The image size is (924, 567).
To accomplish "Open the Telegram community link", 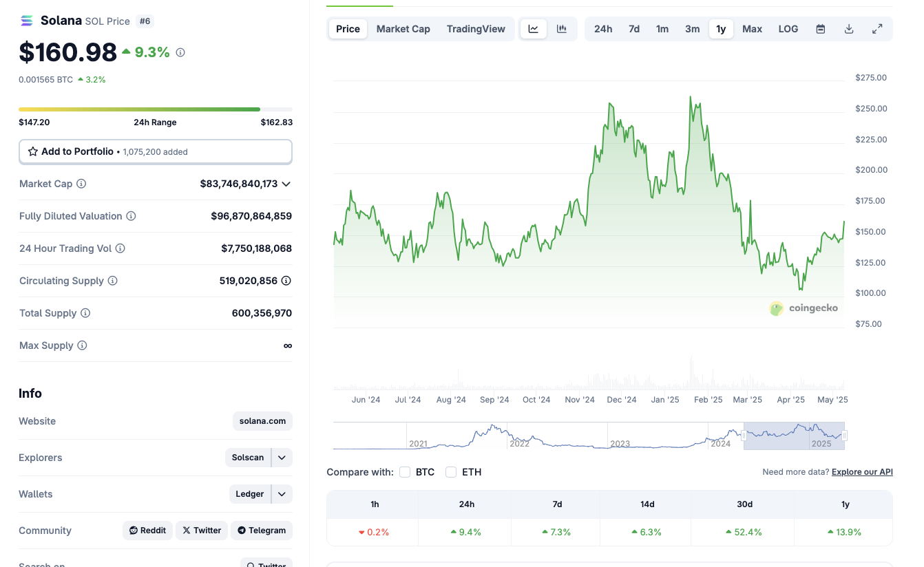I will point(262,531).
